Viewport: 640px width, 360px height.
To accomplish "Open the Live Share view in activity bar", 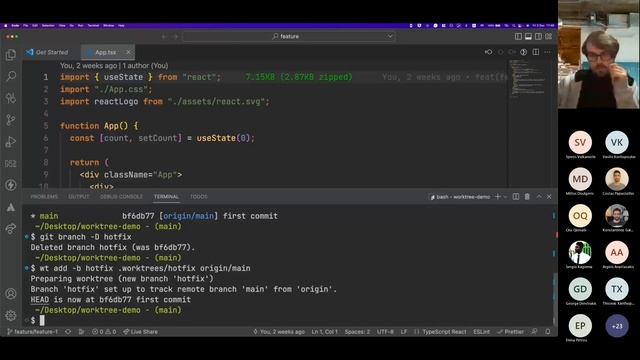I will coord(11,229).
